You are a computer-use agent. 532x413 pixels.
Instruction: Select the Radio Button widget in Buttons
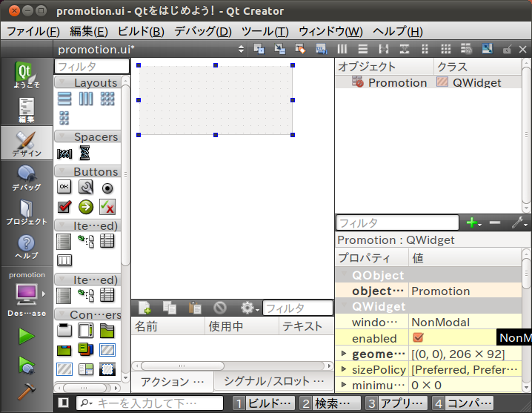107,188
